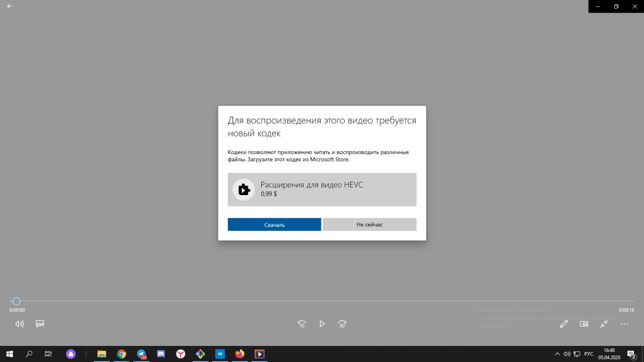Skip back 10 seconds
The image size is (644, 362).
point(302,324)
